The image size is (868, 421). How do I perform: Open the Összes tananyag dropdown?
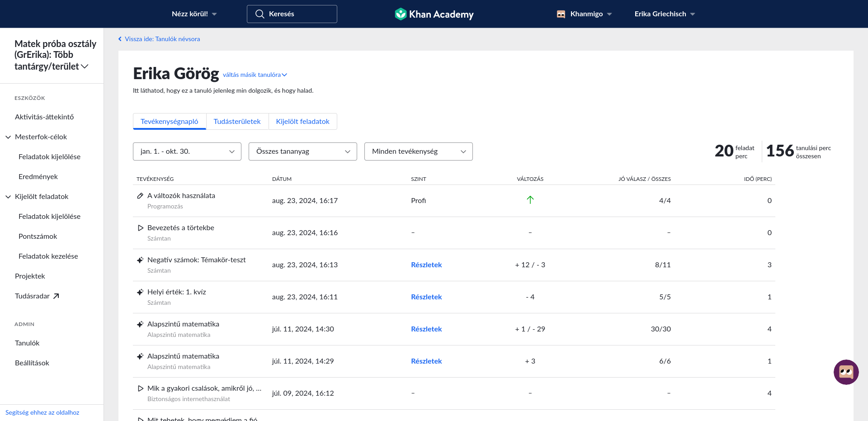[303, 151]
